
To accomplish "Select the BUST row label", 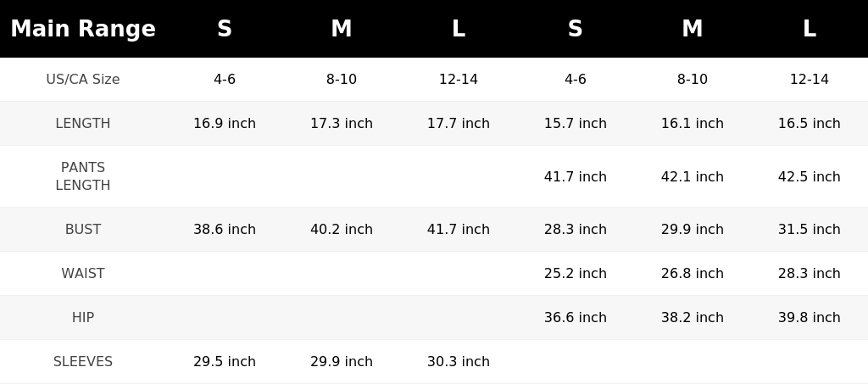I will (x=83, y=229).
